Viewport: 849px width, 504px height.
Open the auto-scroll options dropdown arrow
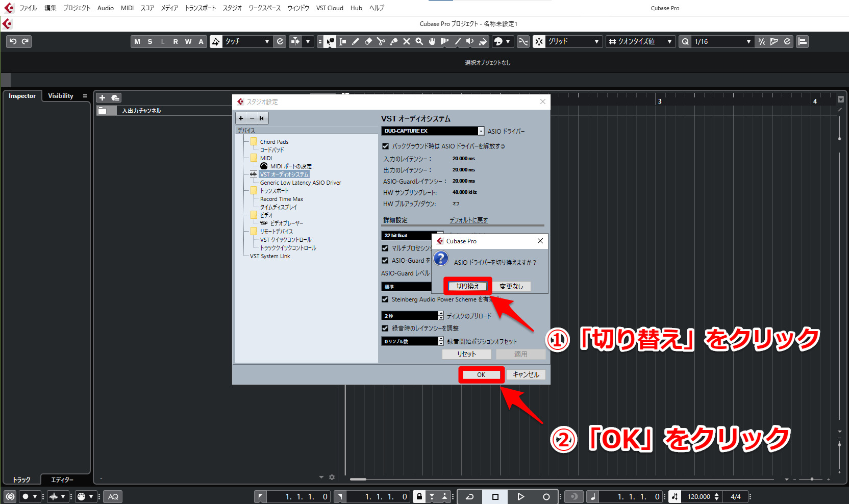click(x=308, y=41)
